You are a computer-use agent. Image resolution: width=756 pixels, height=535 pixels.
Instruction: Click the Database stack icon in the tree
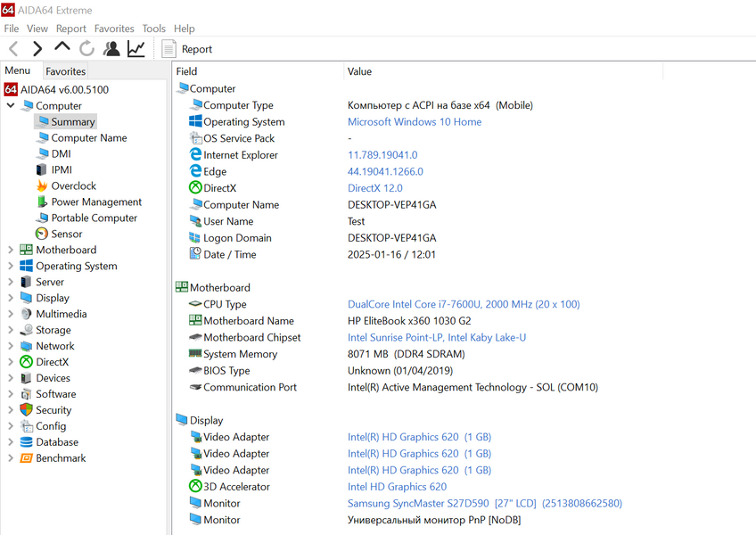[26, 442]
